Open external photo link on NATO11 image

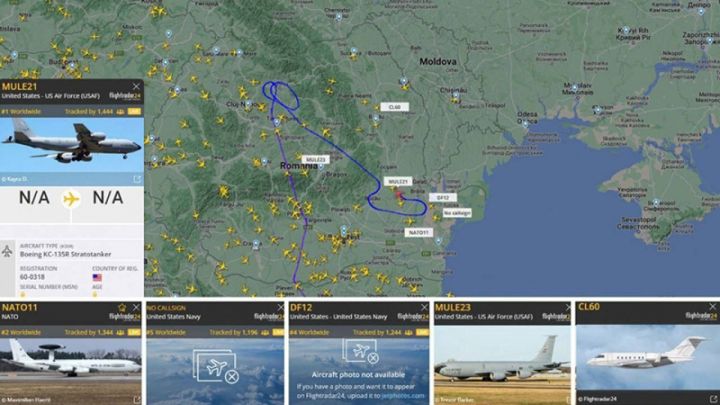pyautogui.click(x=136, y=400)
